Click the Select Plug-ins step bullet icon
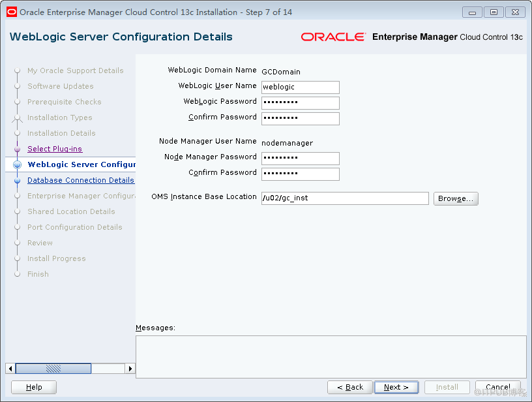The height and width of the screenshot is (402, 532). (x=18, y=149)
